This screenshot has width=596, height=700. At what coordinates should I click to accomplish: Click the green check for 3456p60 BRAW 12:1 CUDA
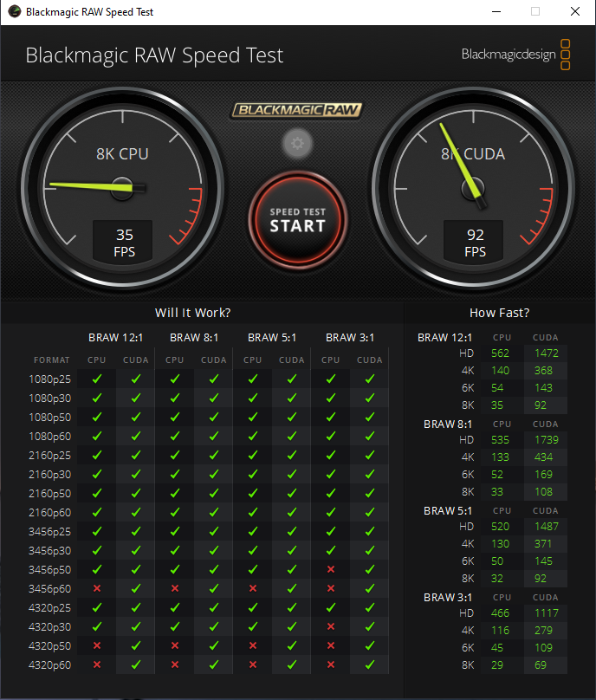click(136, 588)
